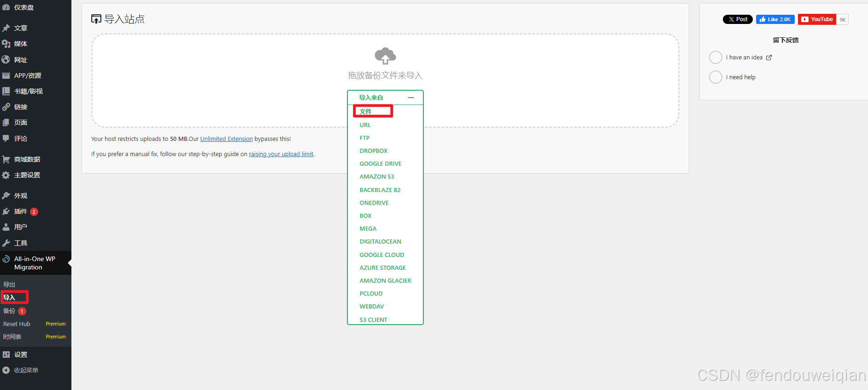Select S3 CLIENT import option

(x=374, y=320)
